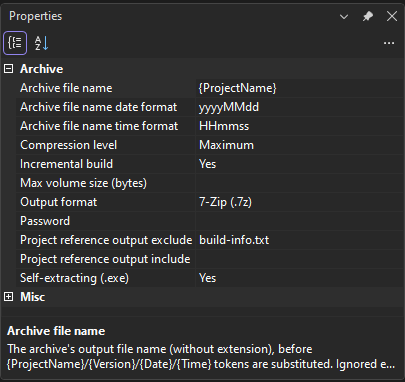
Task: Switch to Categorized view icon
Action: [x=15, y=43]
